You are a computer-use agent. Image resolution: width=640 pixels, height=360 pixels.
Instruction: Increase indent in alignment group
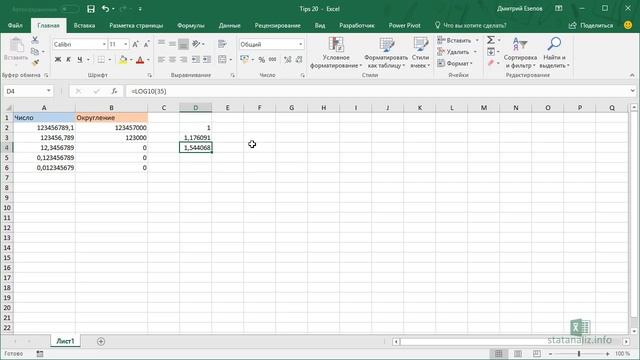pos(207,60)
